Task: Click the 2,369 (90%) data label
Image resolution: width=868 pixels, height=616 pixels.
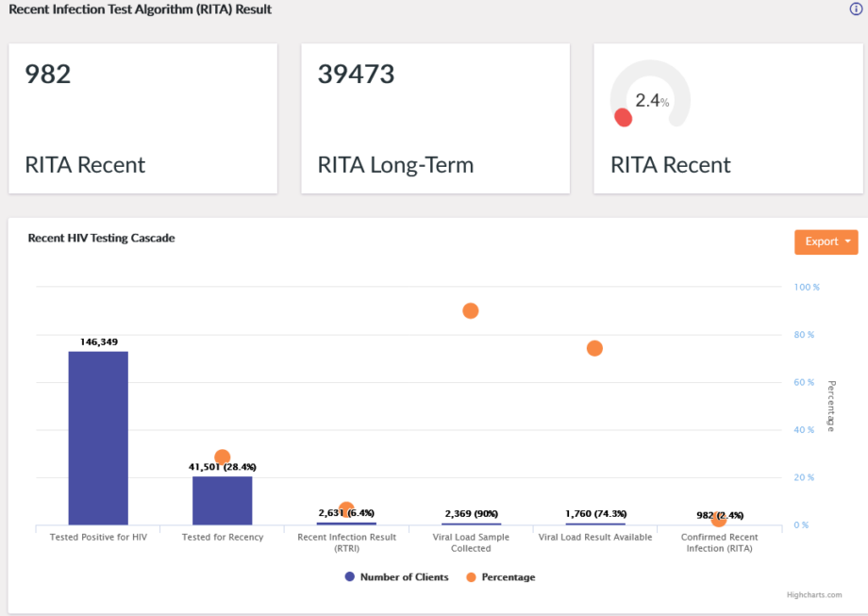Action: (470, 514)
